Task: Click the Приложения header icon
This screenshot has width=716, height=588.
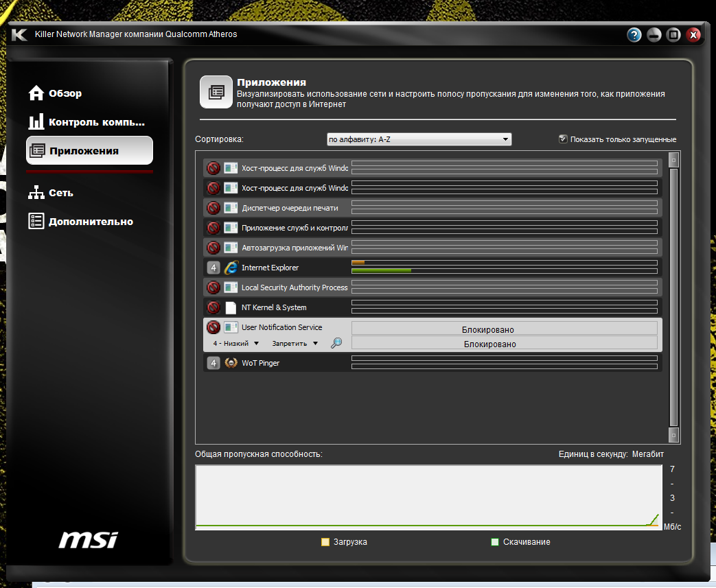Action: coord(216,92)
